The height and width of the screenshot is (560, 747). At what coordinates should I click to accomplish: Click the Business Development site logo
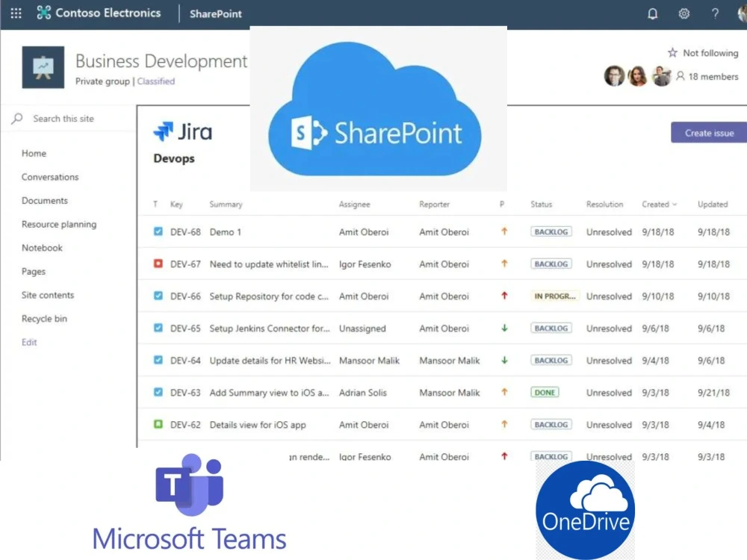click(x=43, y=67)
